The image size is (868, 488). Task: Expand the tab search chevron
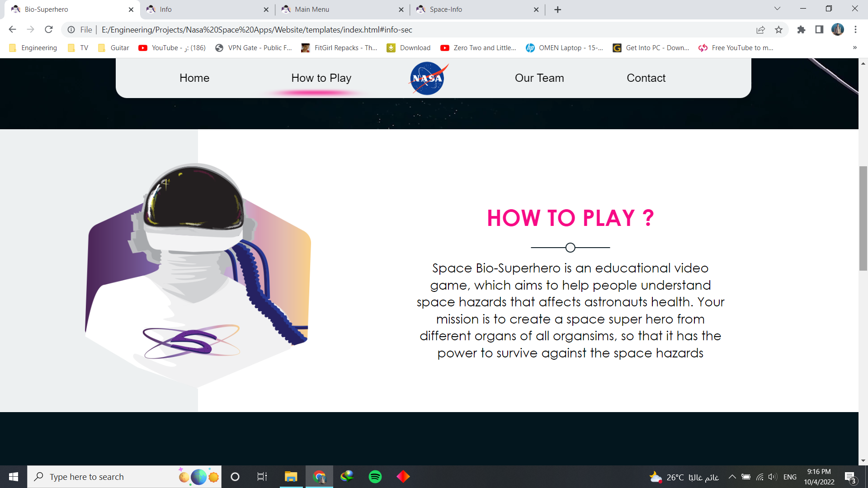click(777, 9)
